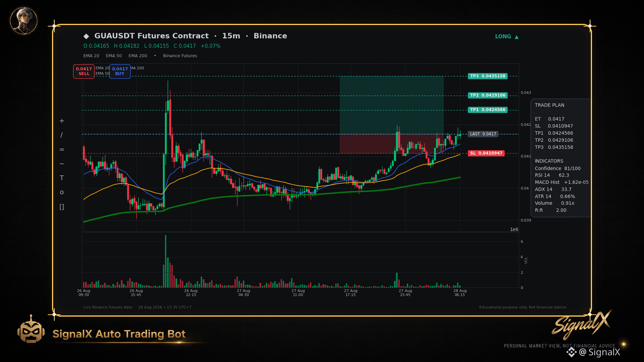This screenshot has height=362, width=644.
Task: Click the SL 0.0410947 stop label
Action: tap(486, 153)
